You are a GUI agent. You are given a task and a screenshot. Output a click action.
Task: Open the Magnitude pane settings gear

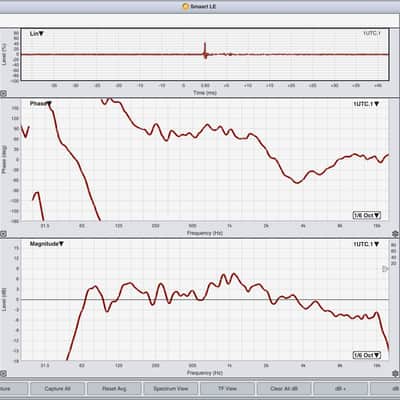click(x=396, y=373)
